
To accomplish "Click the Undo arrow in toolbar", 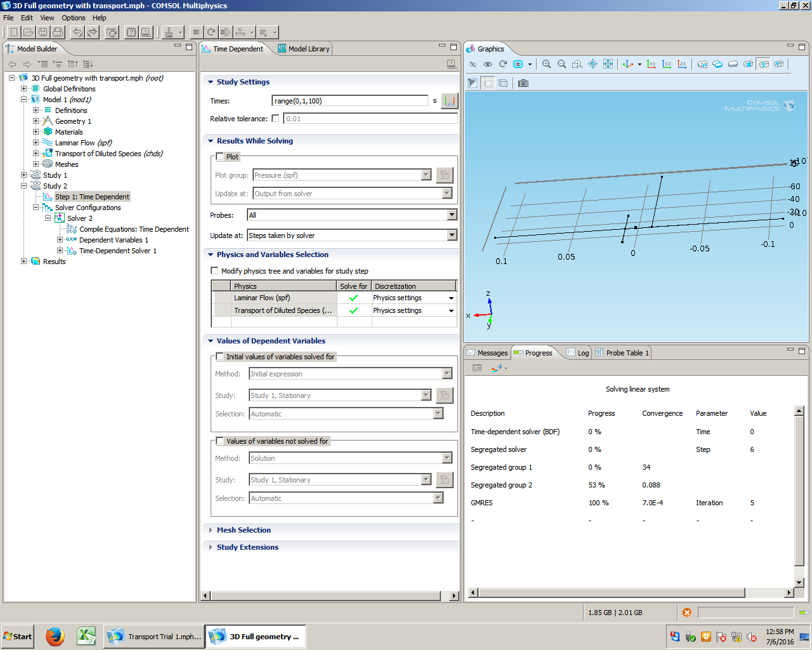I will (77, 32).
